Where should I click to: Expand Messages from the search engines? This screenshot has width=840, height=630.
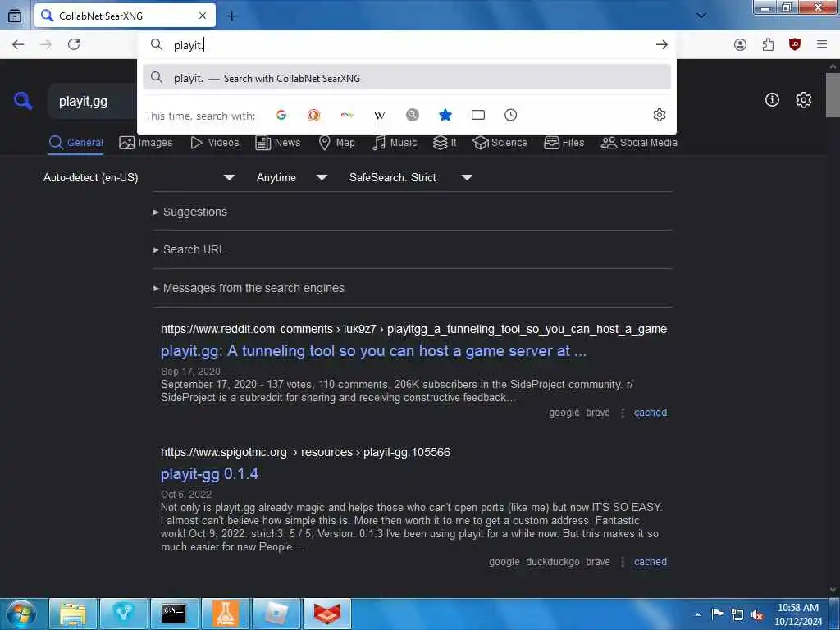point(249,288)
